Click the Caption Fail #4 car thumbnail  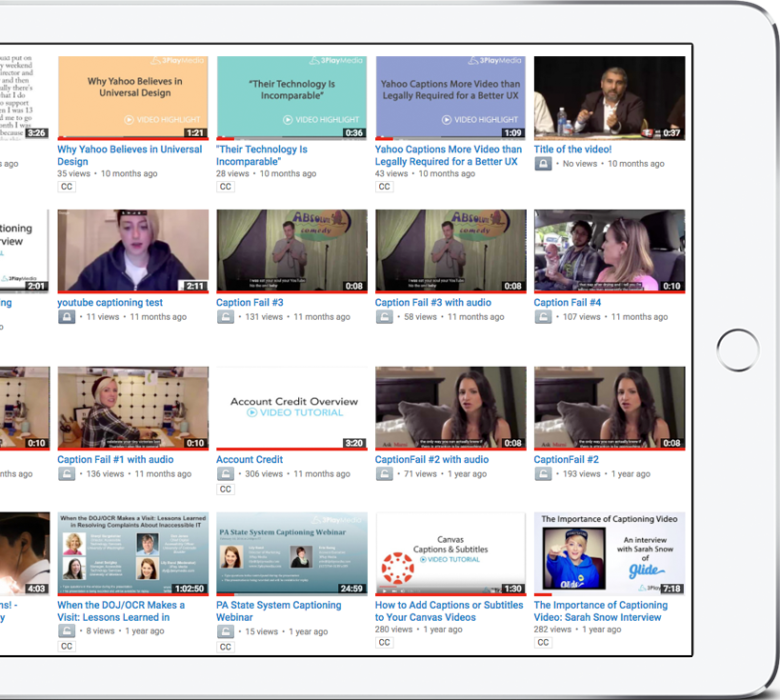[x=609, y=251]
